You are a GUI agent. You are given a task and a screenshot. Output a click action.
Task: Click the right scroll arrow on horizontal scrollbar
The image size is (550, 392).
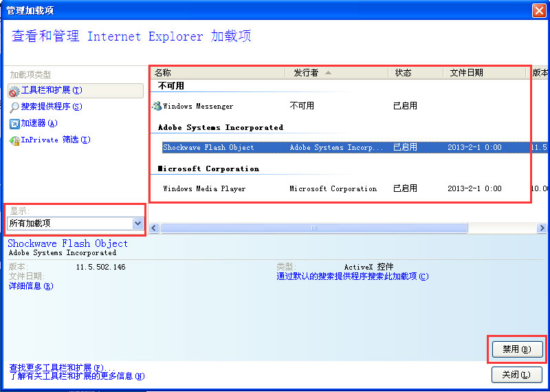click(542, 228)
